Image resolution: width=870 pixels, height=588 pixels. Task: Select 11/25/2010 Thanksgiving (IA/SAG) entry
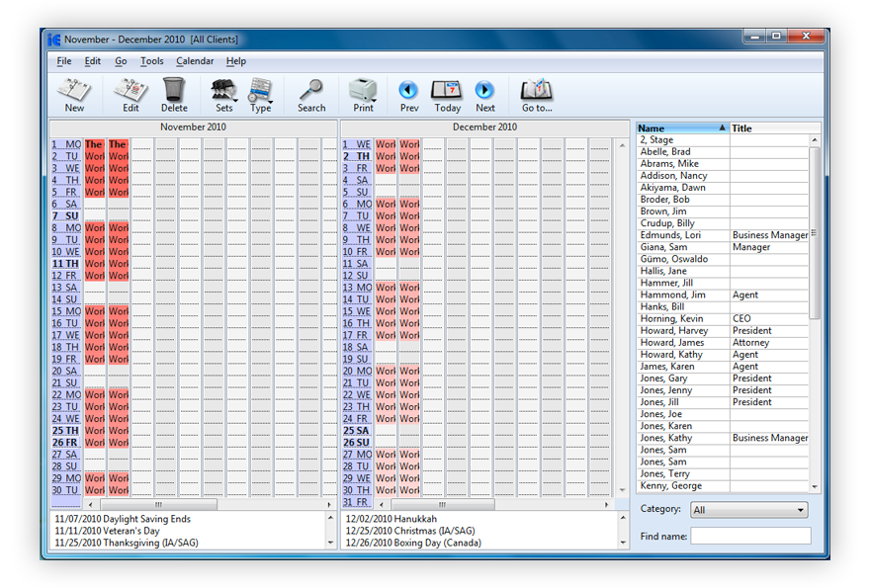coord(127,544)
